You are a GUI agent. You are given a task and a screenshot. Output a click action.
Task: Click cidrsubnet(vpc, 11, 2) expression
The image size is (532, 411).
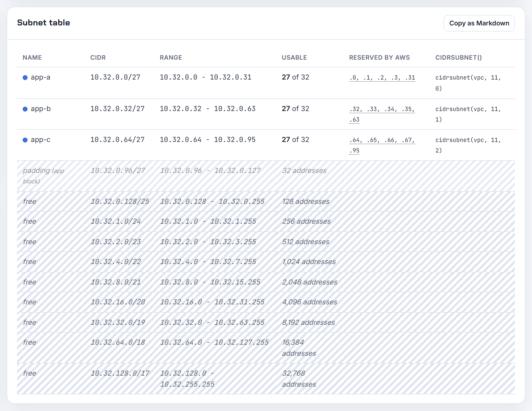tap(468, 145)
